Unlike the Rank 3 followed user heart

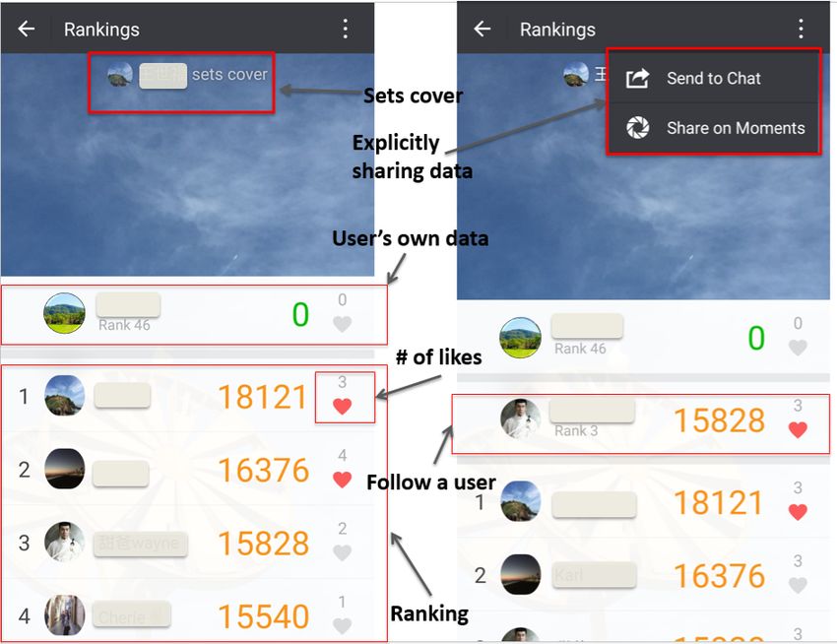coord(798,429)
